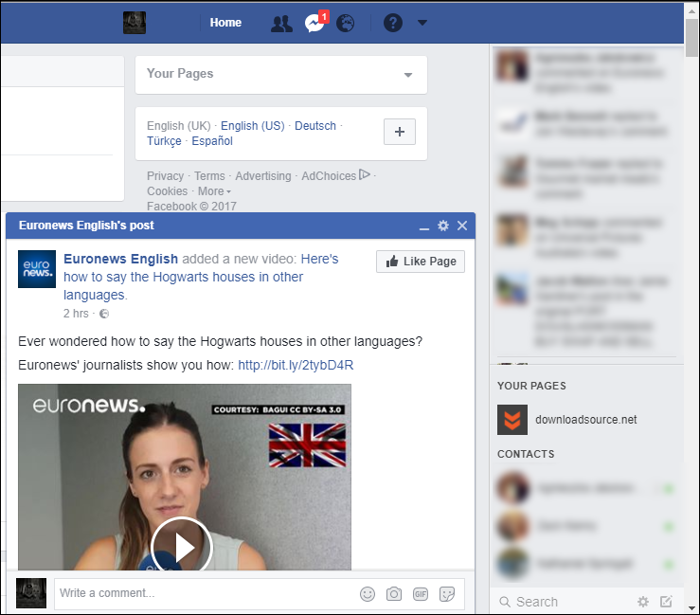Click the 2 hrs timestamp of the post

point(76,314)
